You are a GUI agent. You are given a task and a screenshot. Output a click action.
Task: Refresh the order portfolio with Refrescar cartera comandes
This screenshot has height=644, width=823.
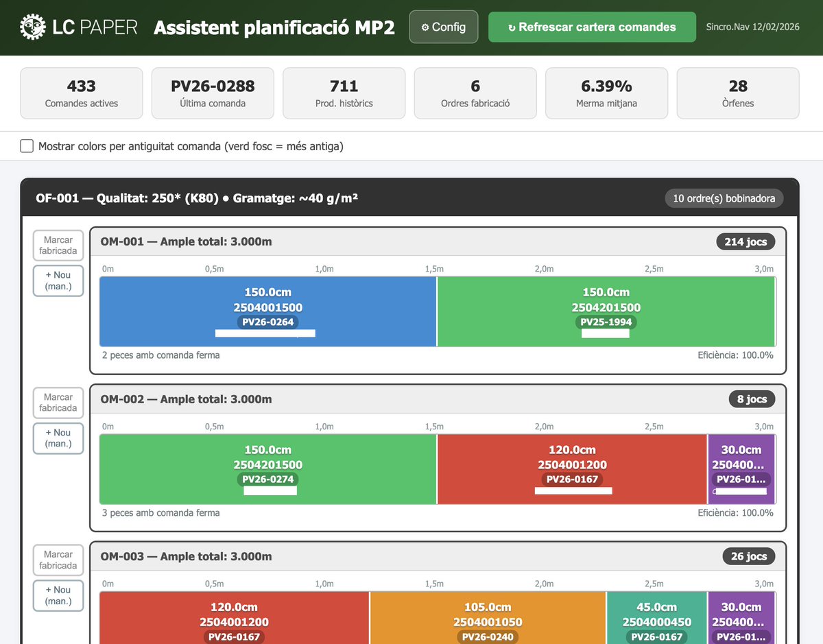coord(592,27)
